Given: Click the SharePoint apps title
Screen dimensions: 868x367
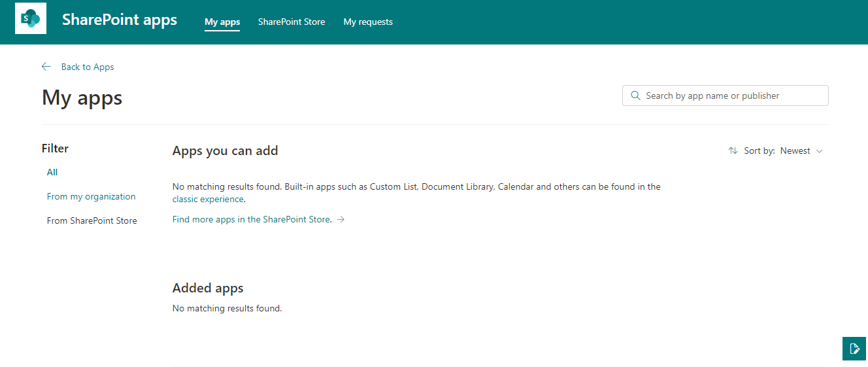Looking at the screenshot, I should [120, 20].
